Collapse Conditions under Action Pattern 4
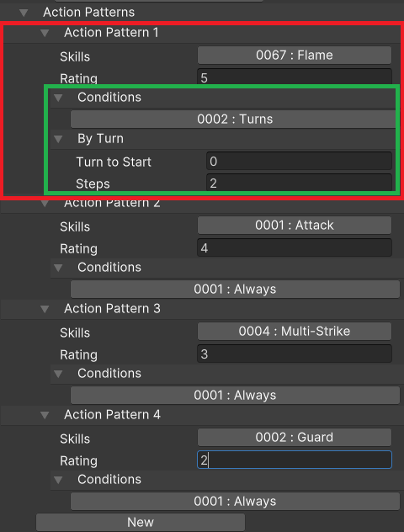The height and width of the screenshot is (532, 404). [x=58, y=480]
